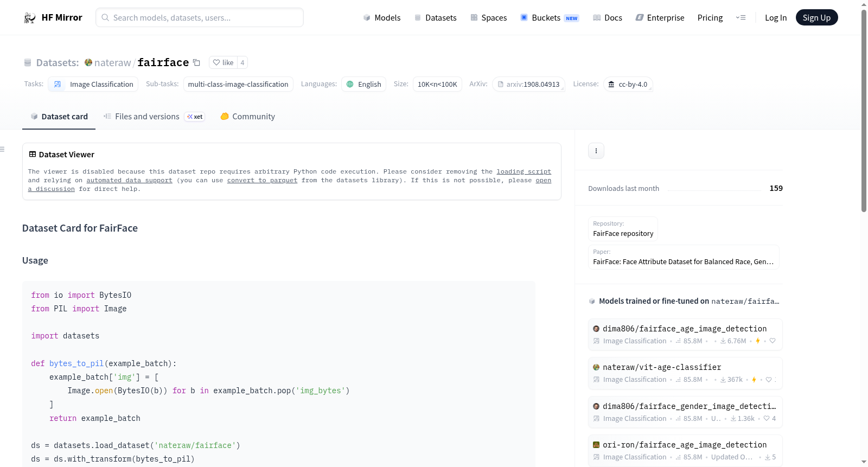Click the 'open a discussion' link
The height and width of the screenshot is (467, 868).
tap(543, 180)
